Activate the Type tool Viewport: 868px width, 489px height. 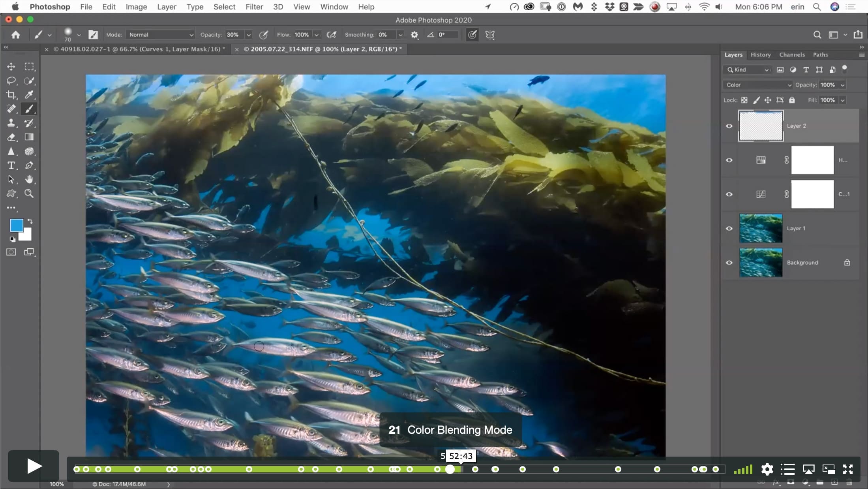[x=11, y=166]
